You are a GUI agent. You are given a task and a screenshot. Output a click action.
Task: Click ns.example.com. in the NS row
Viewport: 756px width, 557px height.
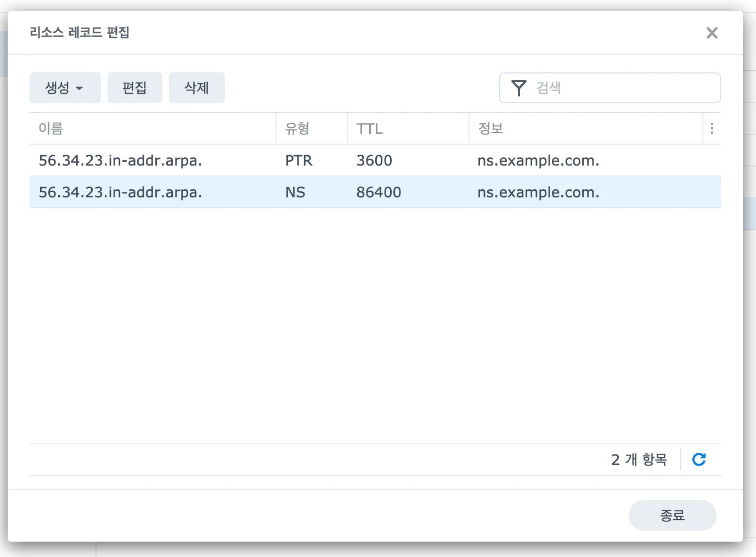pos(538,192)
